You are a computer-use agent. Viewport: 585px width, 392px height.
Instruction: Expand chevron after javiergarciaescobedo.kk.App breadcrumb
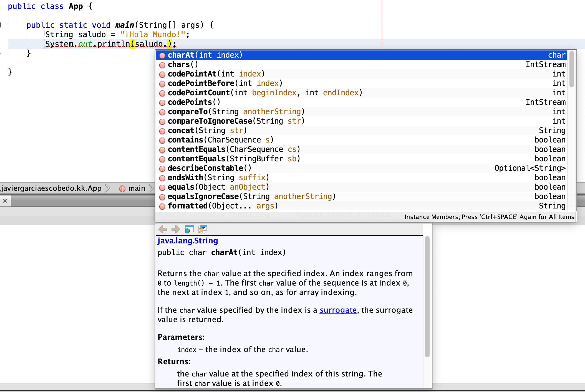tap(108, 189)
